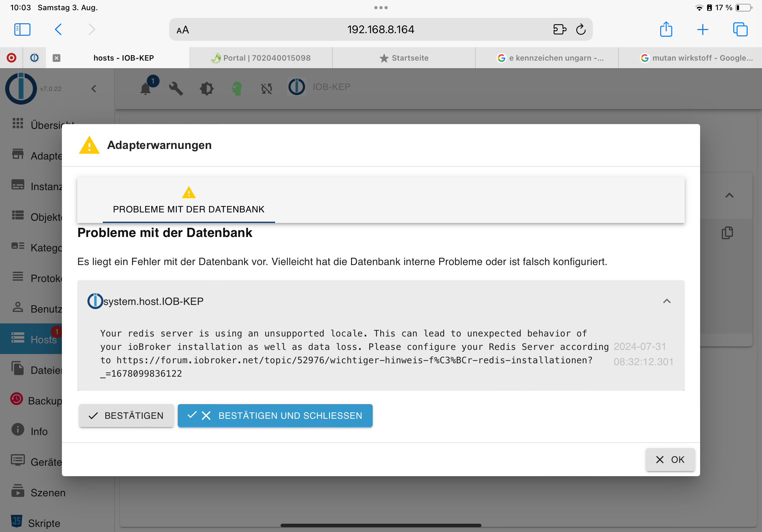The width and height of the screenshot is (762, 532).
Task: Click the notifications bell icon
Action: click(146, 89)
